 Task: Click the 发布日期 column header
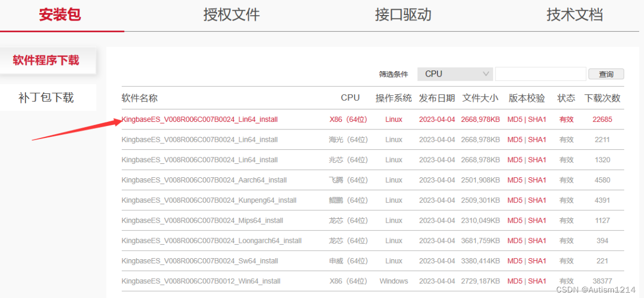[x=437, y=98]
